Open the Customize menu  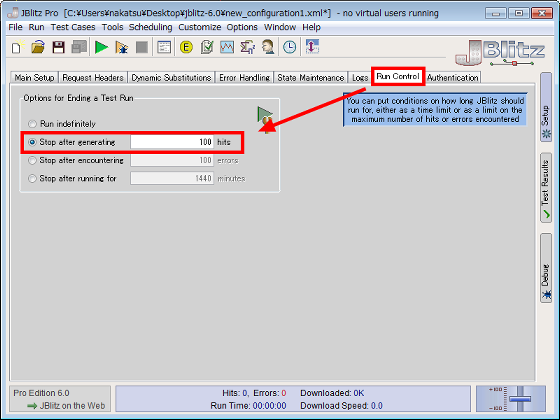click(200, 27)
